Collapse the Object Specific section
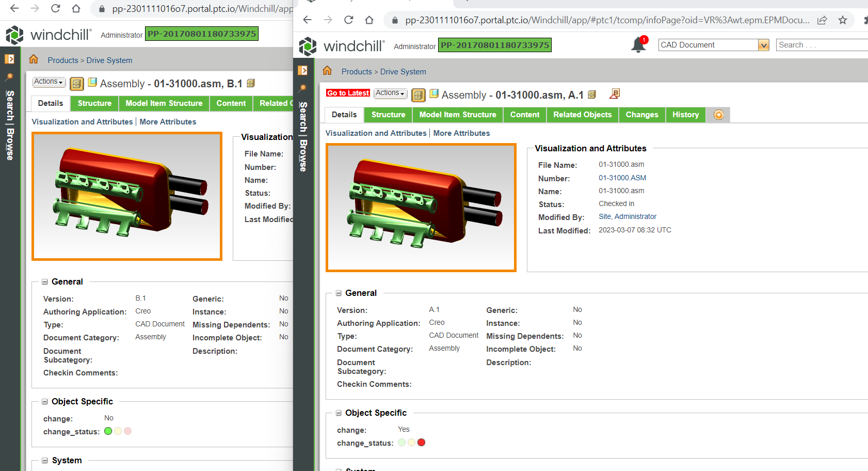This screenshot has height=471, width=868. point(339,413)
